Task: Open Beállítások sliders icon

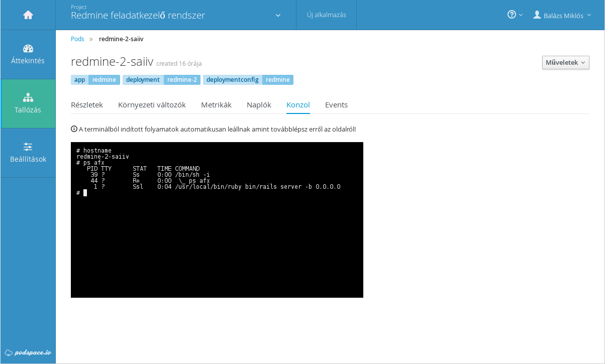Action: (28, 147)
